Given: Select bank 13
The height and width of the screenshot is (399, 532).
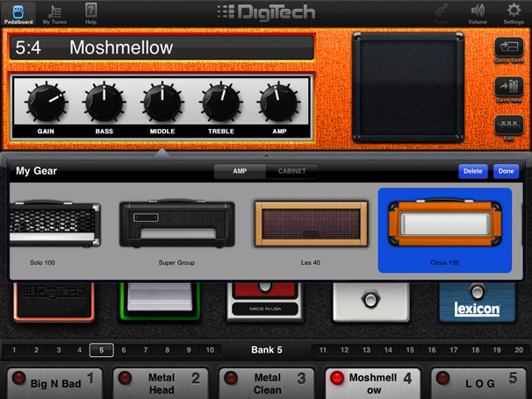Looking at the screenshot, I should click(366, 350).
